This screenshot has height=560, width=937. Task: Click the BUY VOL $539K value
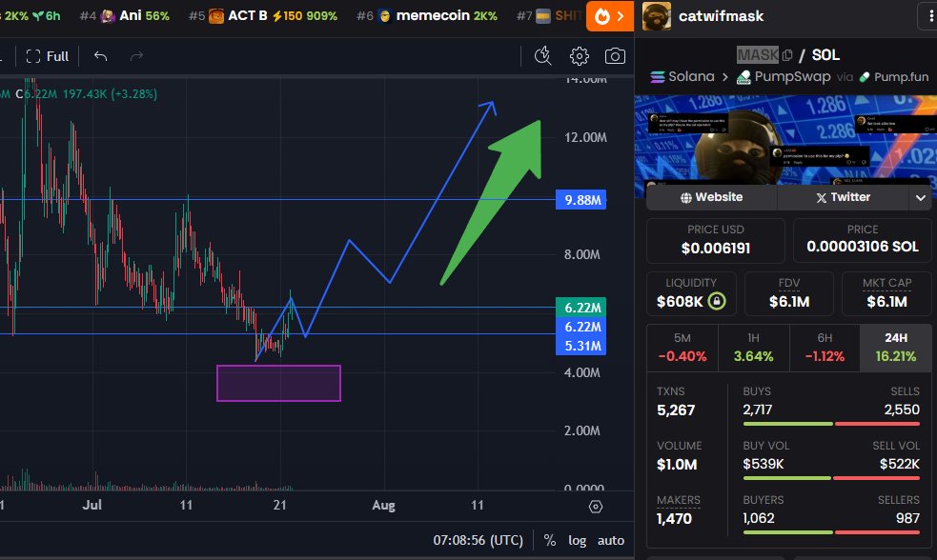764,464
